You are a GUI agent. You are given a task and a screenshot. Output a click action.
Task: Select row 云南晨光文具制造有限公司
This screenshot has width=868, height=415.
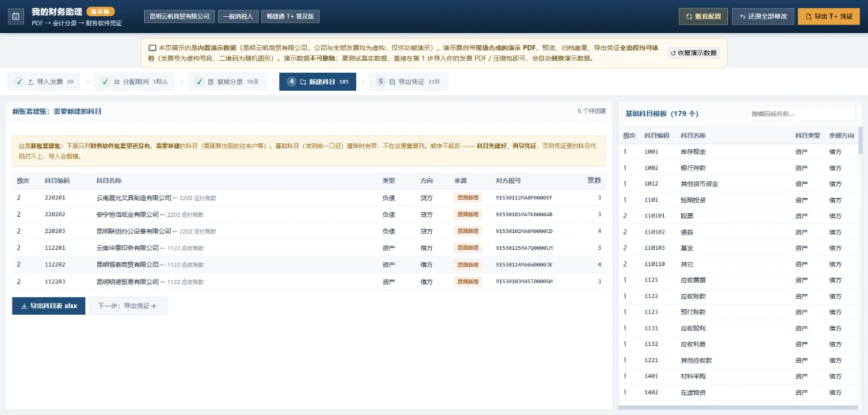point(309,198)
